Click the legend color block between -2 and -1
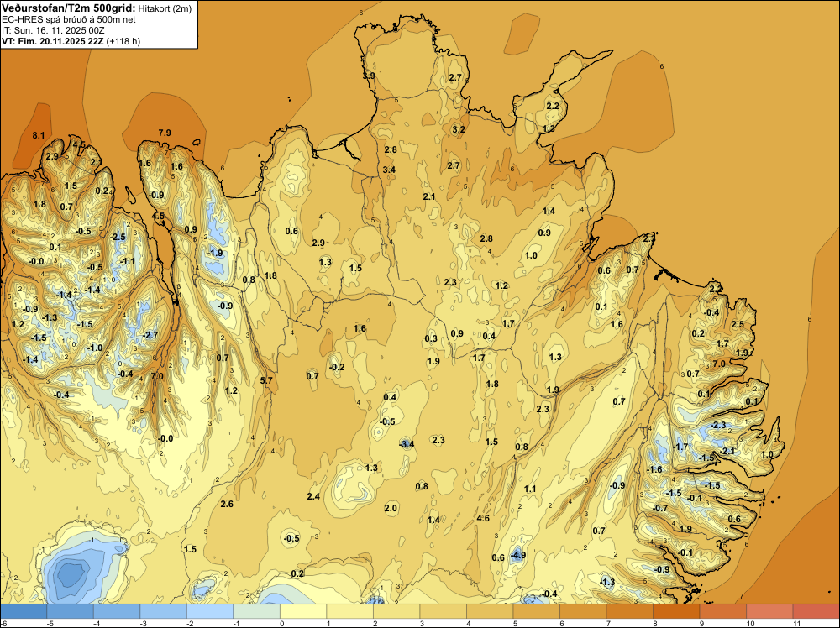This screenshot has width=840, height=628. click(x=210, y=611)
